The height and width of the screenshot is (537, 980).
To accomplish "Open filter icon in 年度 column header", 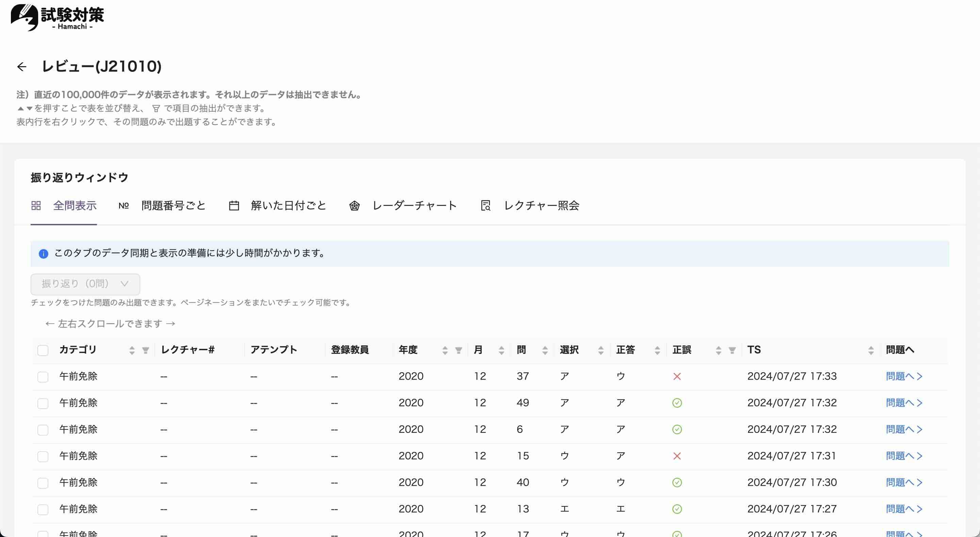I will click(x=458, y=351).
